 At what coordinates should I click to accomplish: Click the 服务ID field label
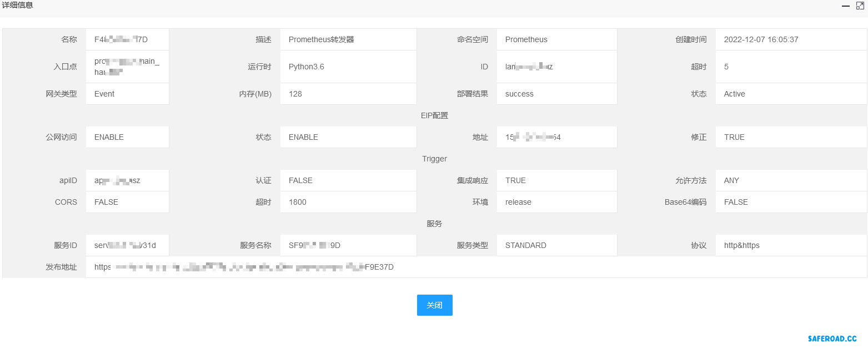point(66,245)
